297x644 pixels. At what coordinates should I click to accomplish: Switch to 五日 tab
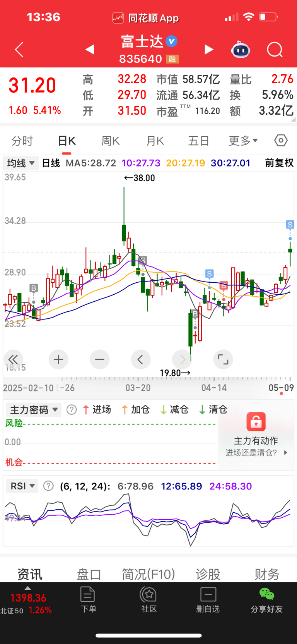tap(199, 141)
